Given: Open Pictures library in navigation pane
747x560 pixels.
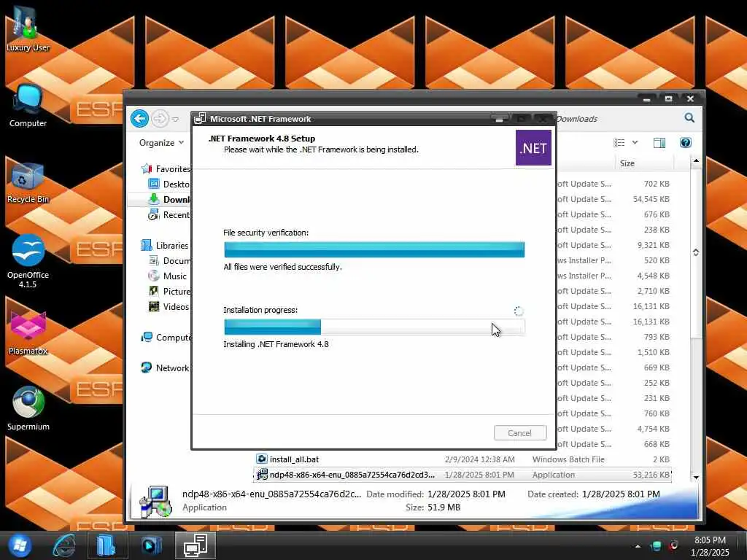Looking at the screenshot, I should point(169,291).
